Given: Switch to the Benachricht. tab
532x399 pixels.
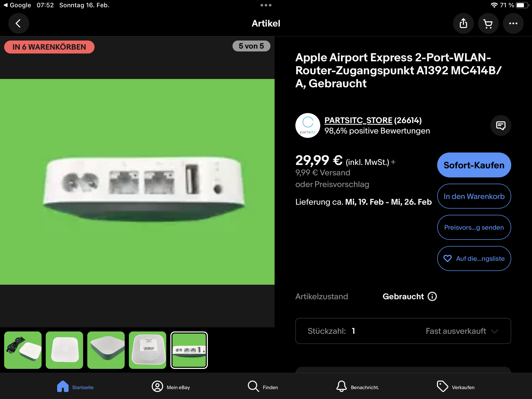Looking at the screenshot, I should pos(358,387).
